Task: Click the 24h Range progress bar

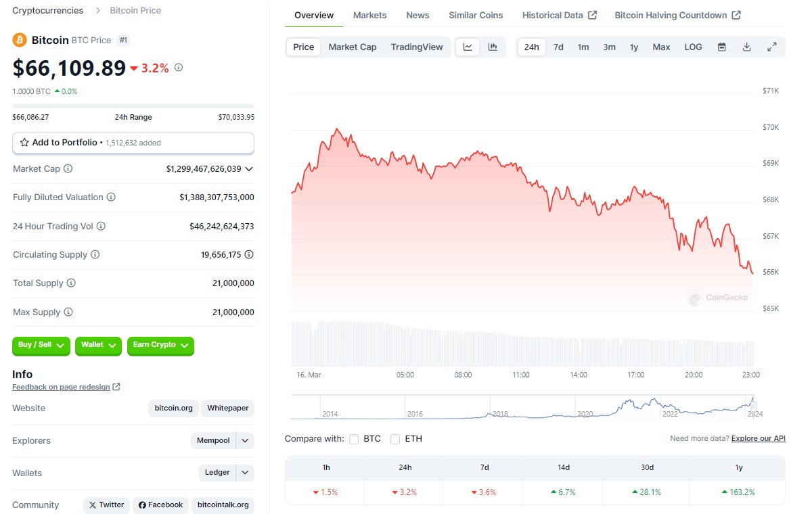Action: [x=133, y=106]
